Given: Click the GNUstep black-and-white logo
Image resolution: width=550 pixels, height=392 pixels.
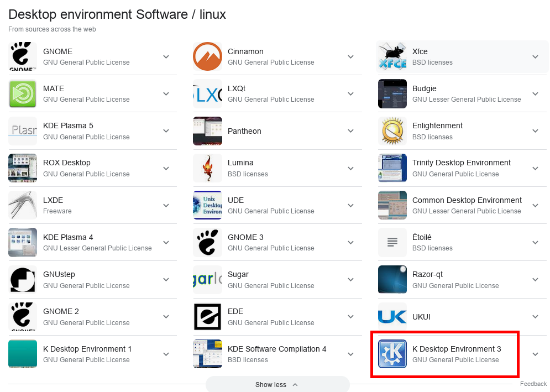Looking at the screenshot, I should [23, 280].
